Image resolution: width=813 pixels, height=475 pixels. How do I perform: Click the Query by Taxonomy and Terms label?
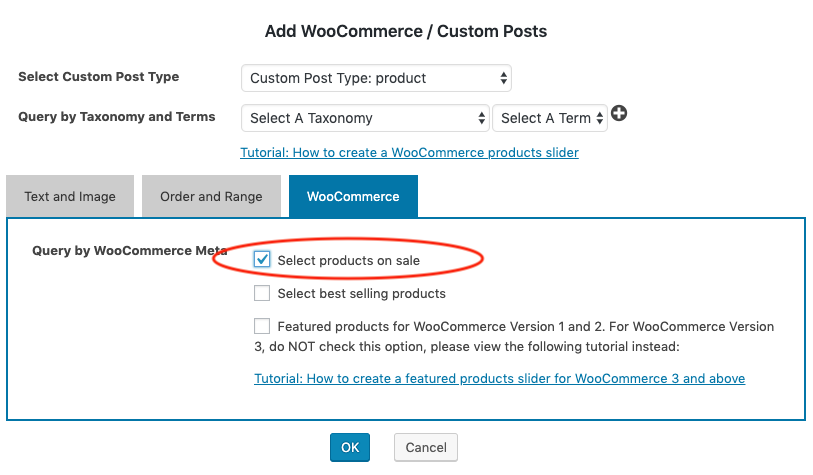tap(117, 117)
